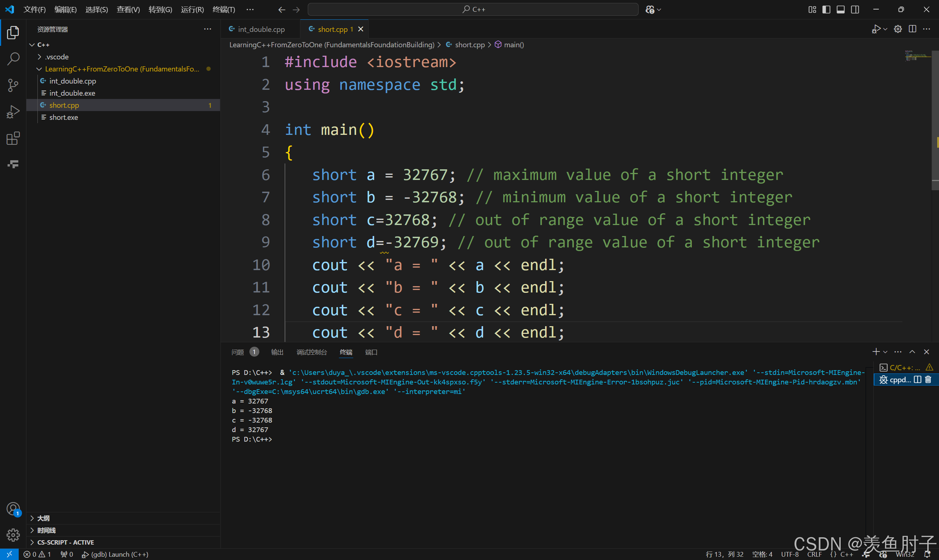This screenshot has width=939, height=560.
Task: Split the editor to the right
Action: [x=912, y=29]
